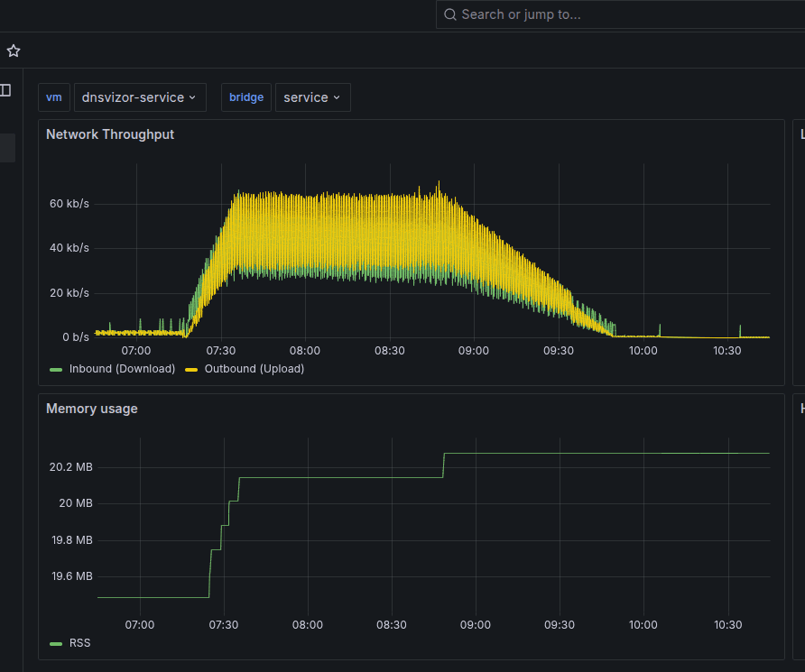Focus the 'Search or jump to' field

[x=620, y=14]
